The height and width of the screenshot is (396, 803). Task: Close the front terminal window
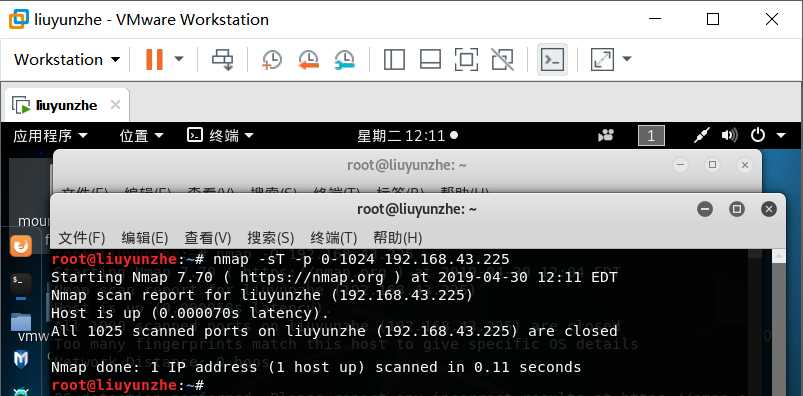pyautogui.click(x=769, y=209)
